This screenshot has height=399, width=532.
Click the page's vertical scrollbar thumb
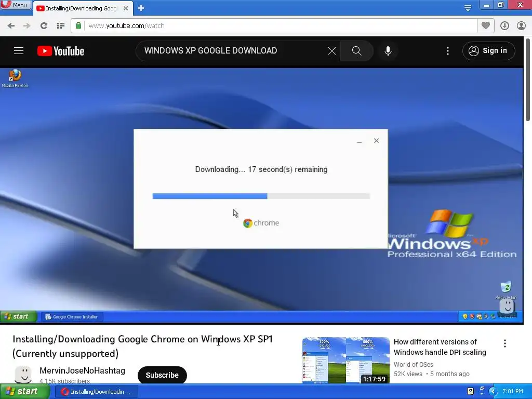tap(528, 79)
